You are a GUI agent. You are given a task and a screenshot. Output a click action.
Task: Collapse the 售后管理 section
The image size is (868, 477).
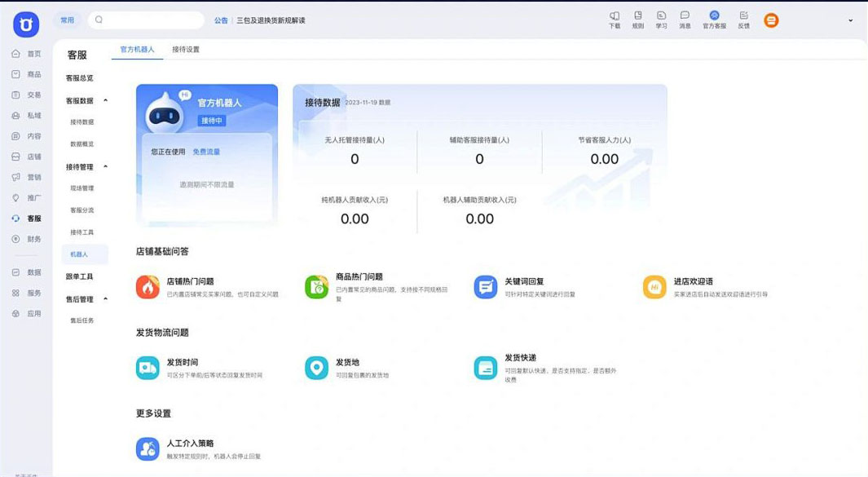tap(106, 299)
